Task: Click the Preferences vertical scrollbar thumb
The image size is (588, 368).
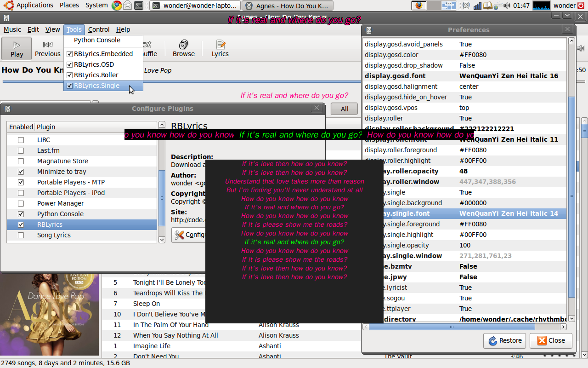Action: pyautogui.click(x=571, y=196)
